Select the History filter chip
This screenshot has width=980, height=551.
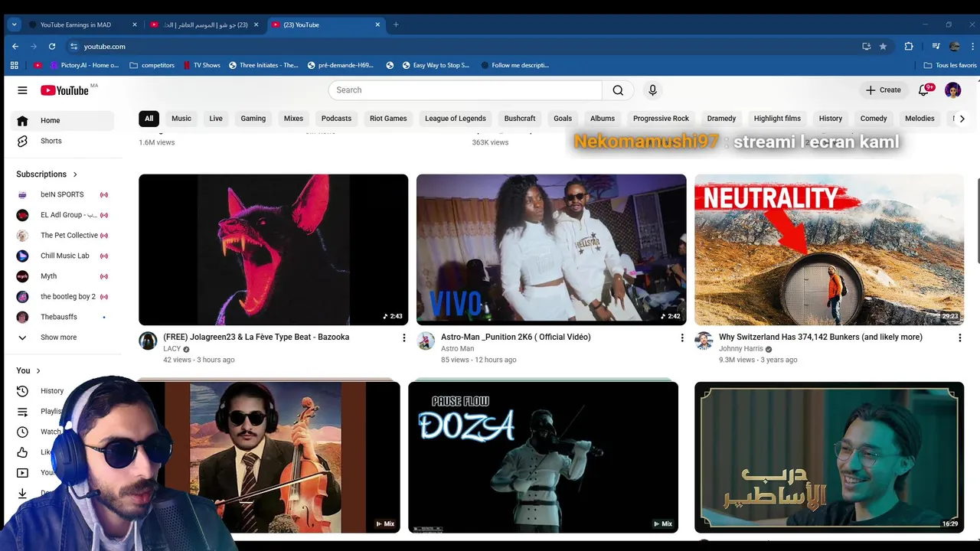(831, 119)
